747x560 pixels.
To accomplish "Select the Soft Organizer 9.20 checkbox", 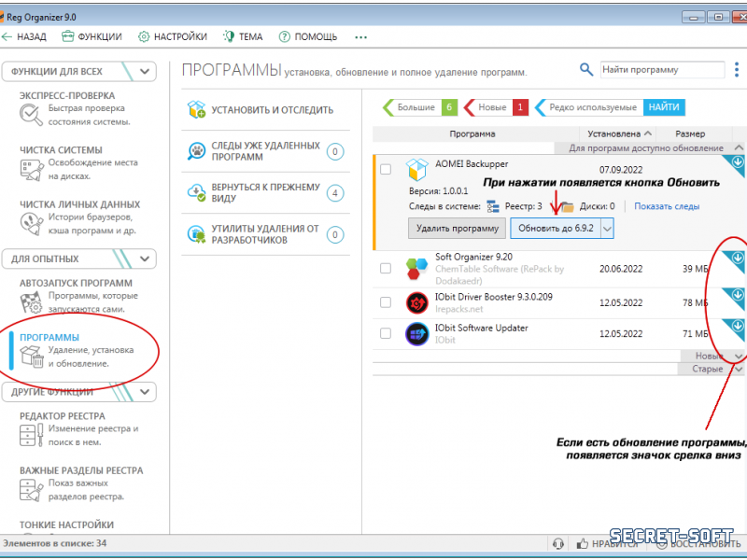I will 386,269.
